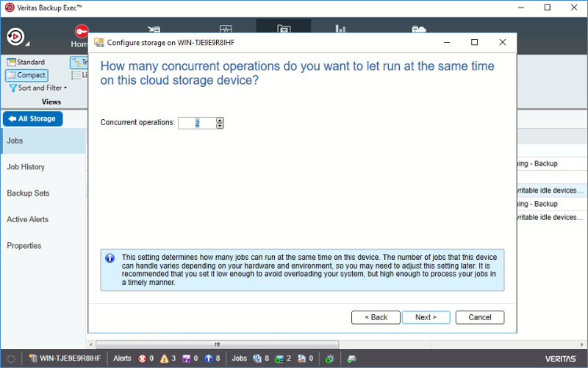Open the active jobs icon showing 2
The height and width of the screenshot is (368, 588).
click(x=279, y=358)
